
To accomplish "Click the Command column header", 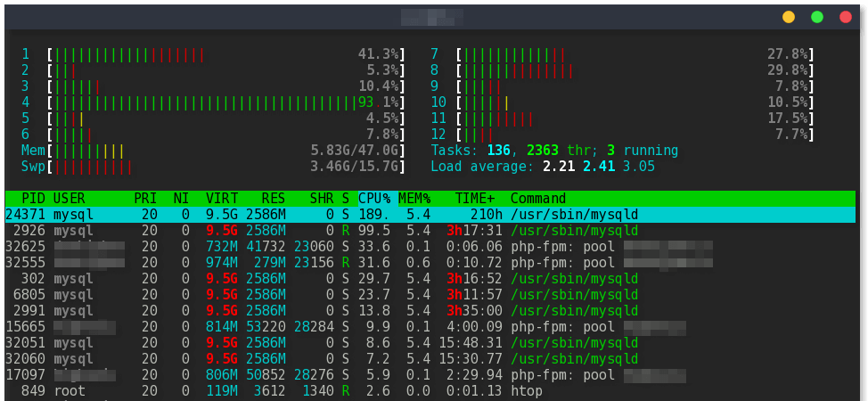I will (538, 199).
